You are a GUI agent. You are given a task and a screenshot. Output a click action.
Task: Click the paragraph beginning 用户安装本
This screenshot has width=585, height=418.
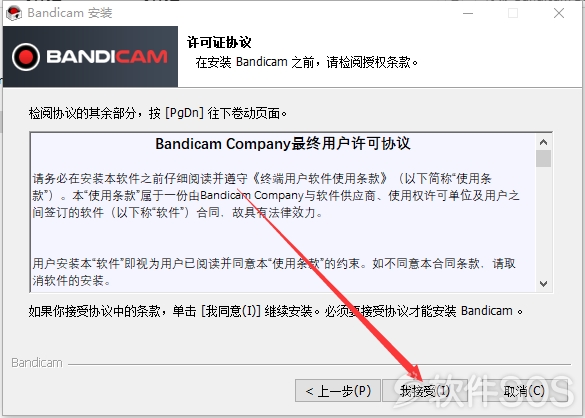pyautogui.click(x=274, y=272)
